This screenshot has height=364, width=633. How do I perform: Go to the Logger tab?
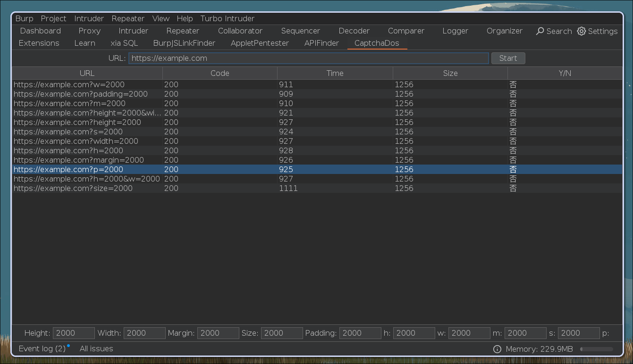click(x=456, y=31)
